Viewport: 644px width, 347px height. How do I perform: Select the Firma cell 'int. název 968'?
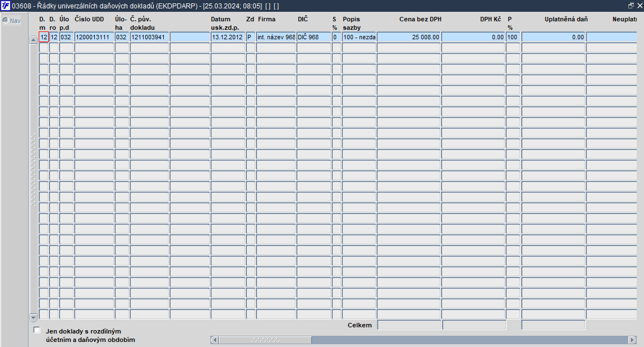[276, 37]
